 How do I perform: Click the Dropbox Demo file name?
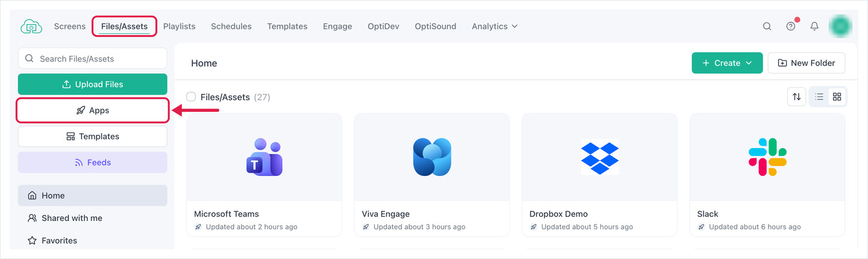[x=558, y=214]
